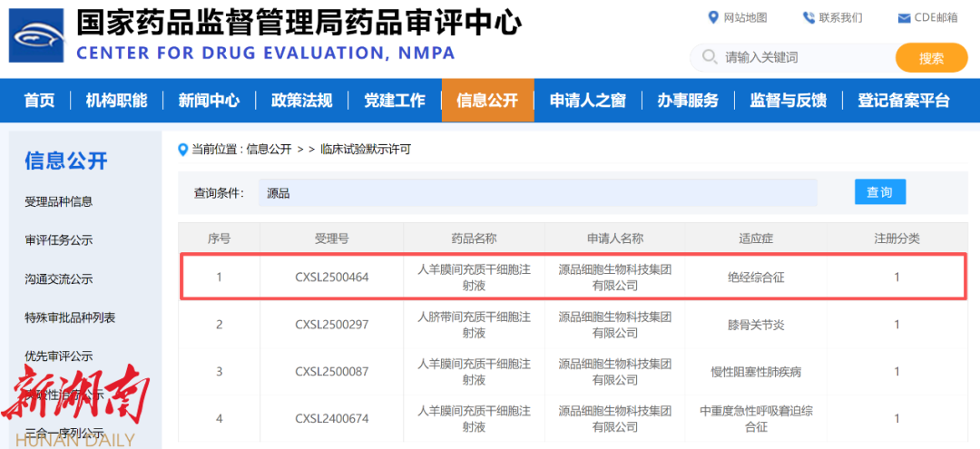The height and width of the screenshot is (449, 980).
Task: Click the contact us phone icon
Action: click(808, 17)
